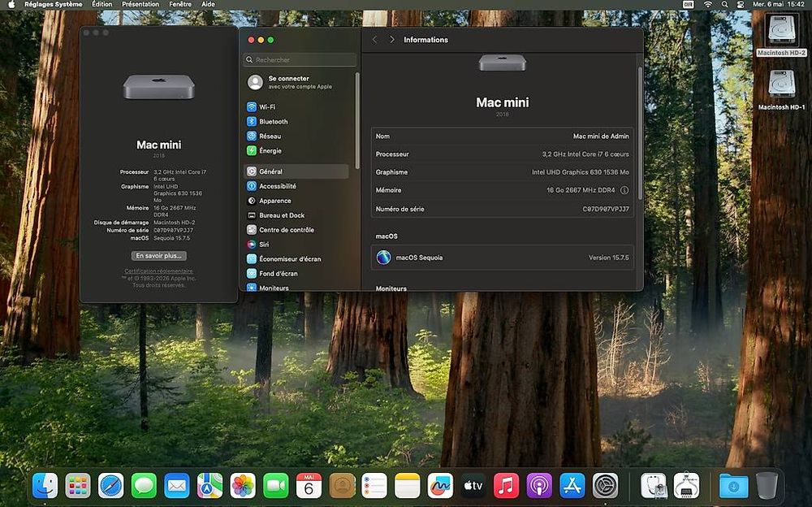Open Podcasts from the Dock
The height and width of the screenshot is (507, 812).
tap(539, 486)
